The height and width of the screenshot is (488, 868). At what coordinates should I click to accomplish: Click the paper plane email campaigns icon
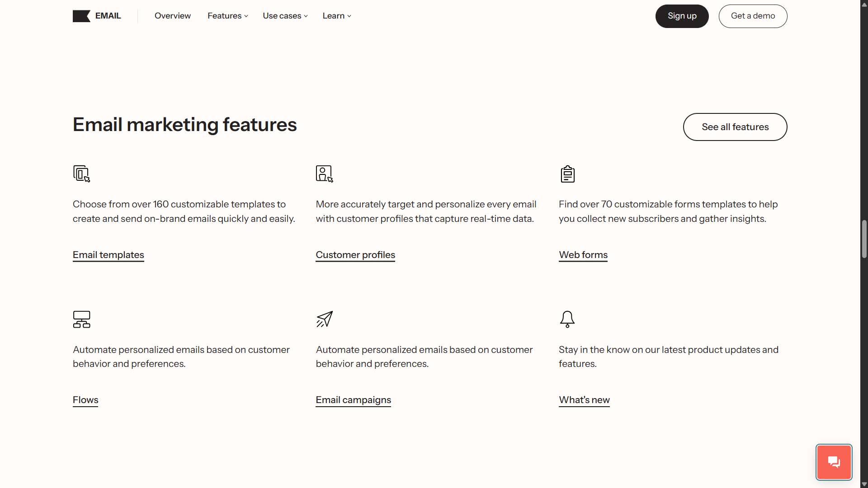(324, 319)
